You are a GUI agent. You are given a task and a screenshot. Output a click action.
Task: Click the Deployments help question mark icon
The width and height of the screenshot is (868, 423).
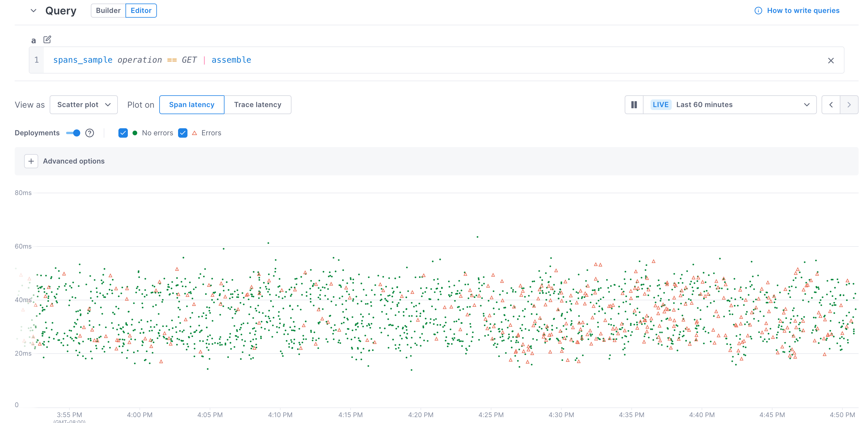click(x=90, y=133)
